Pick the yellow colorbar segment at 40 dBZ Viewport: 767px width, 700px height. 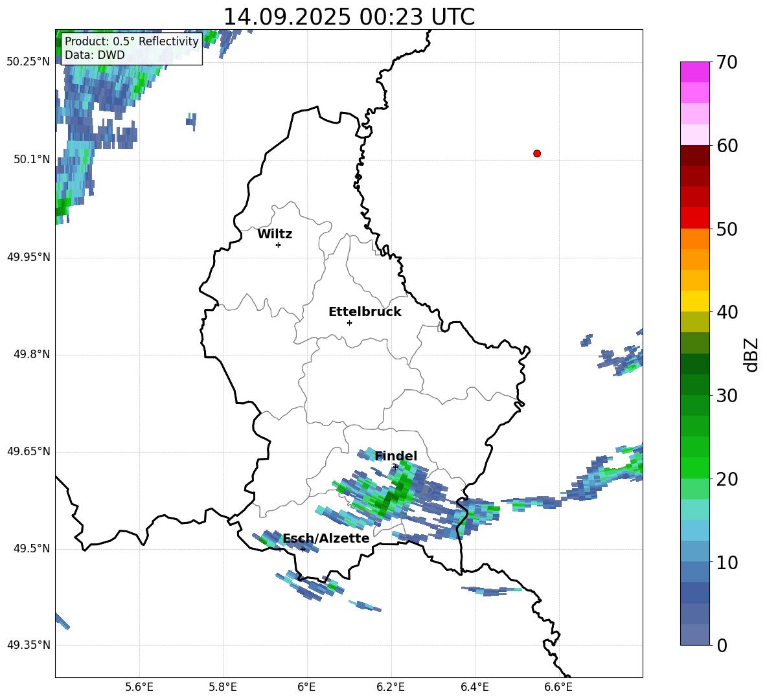(695, 301)
